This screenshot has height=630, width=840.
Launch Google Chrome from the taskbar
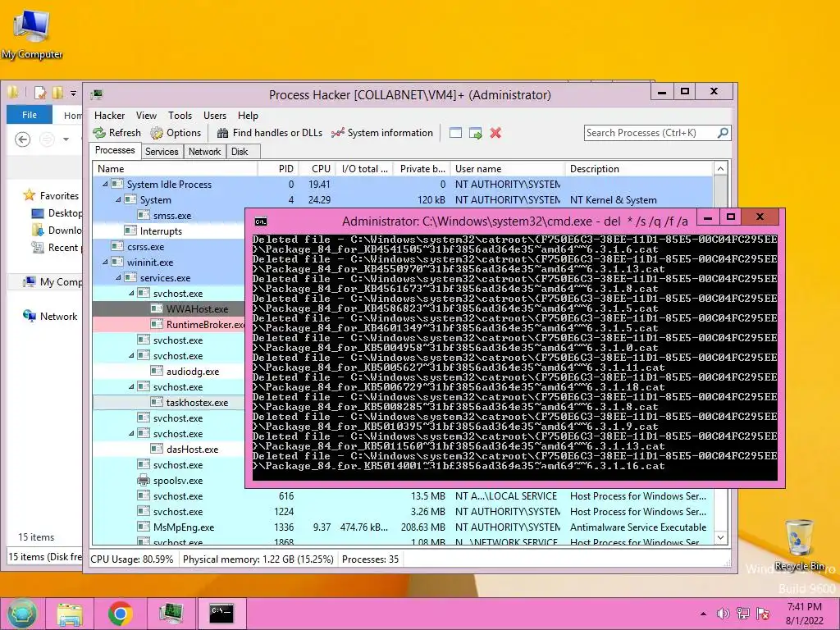(120, 614)
